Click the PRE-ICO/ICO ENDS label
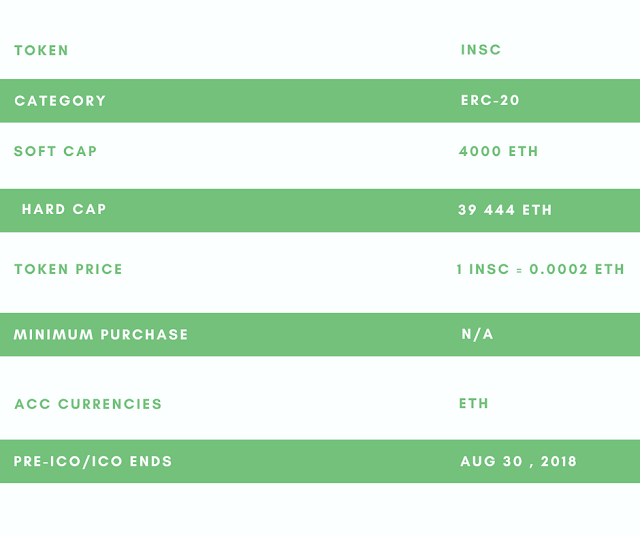The image size is (640, 537). [x=93, y=462]
